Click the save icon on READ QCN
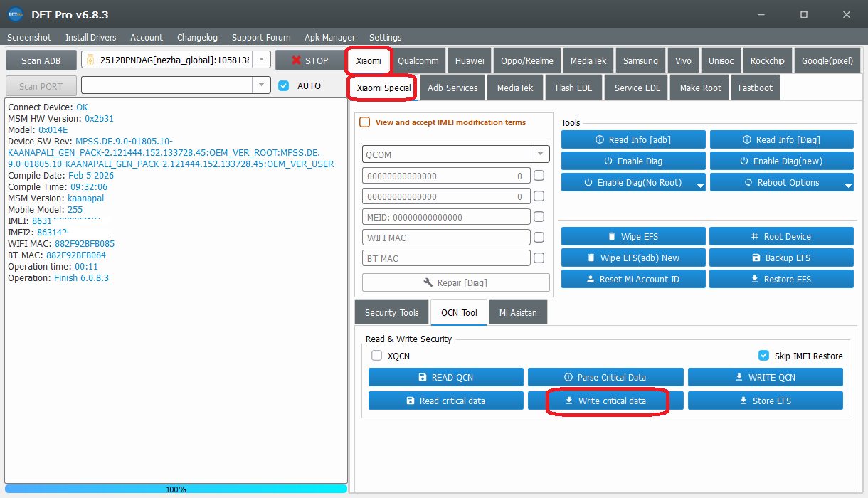The width and height of the screenshot is (868, 498). (423, 377)
